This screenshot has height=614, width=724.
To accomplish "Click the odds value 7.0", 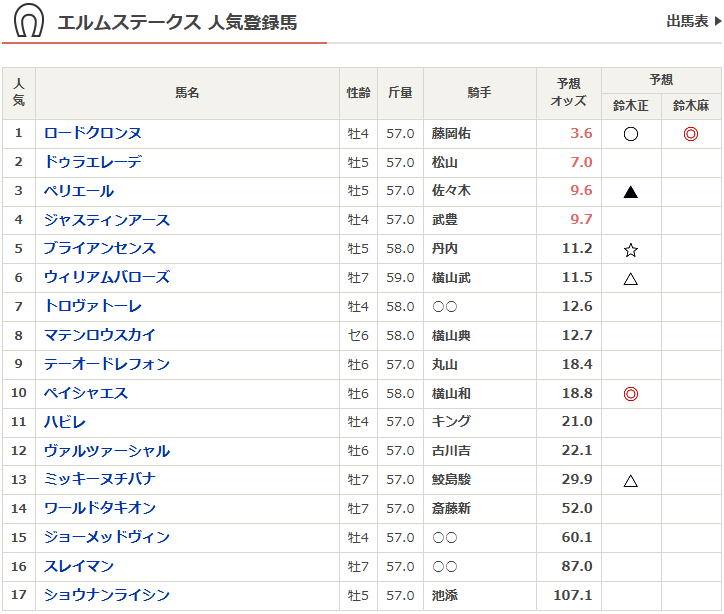I will (x=581, y=162).
